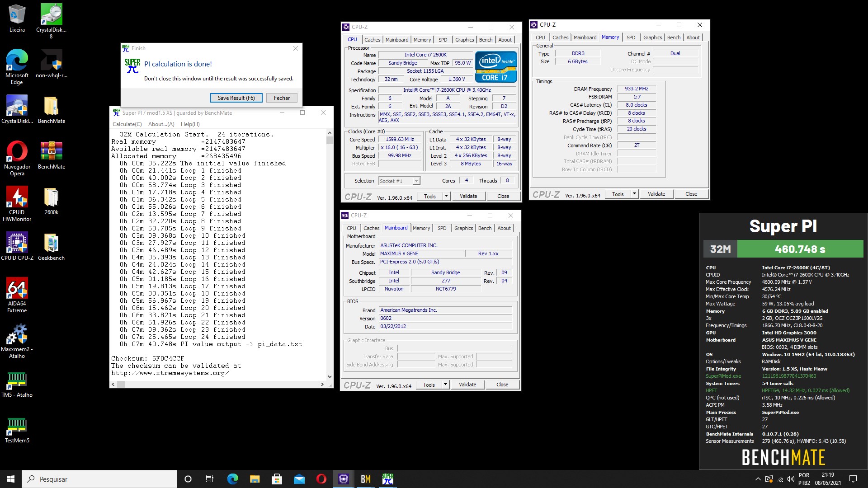Switch to Graphics tab in Mainboard window
This screenshot has width=868, height=488.
463,228
